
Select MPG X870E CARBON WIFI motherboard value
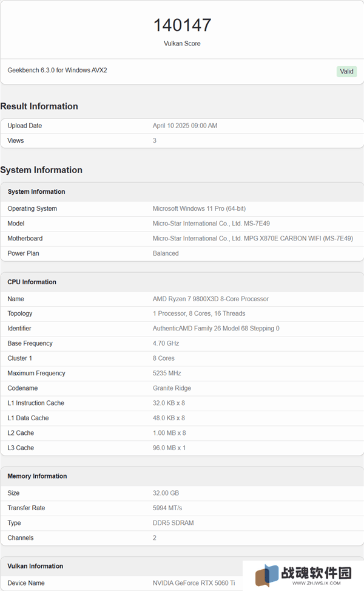point(253,238)
